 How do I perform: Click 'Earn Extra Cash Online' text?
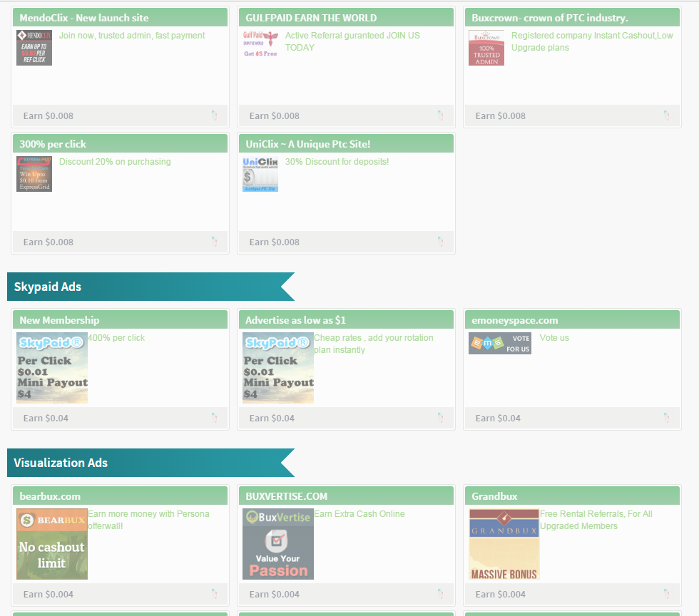(x=359, y=513)
